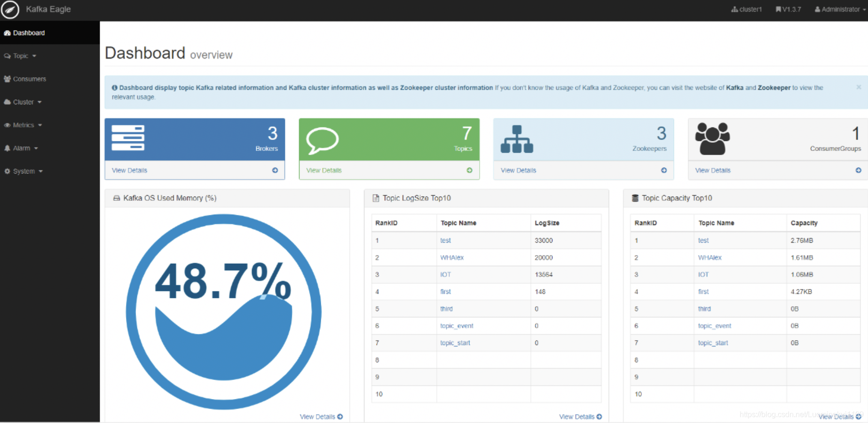Click LogSize value 33000
Image resolution: width=868 pixels, height=423 pixels.
(x=544, y=241)
